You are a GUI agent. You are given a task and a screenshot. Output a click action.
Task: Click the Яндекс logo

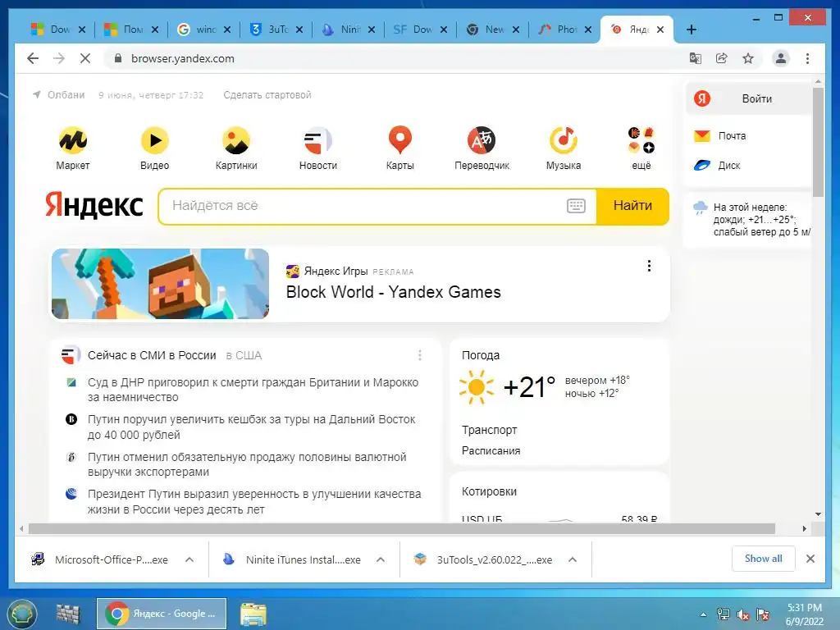[94, 205]
